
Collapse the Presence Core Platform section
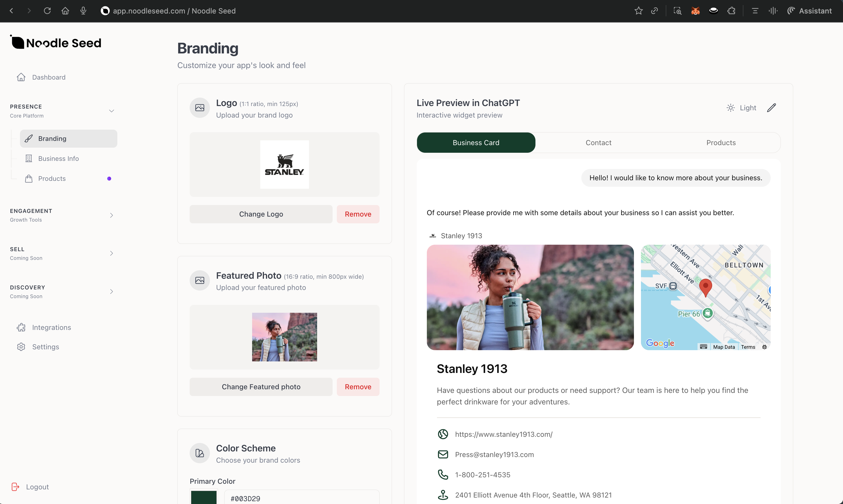111,111
